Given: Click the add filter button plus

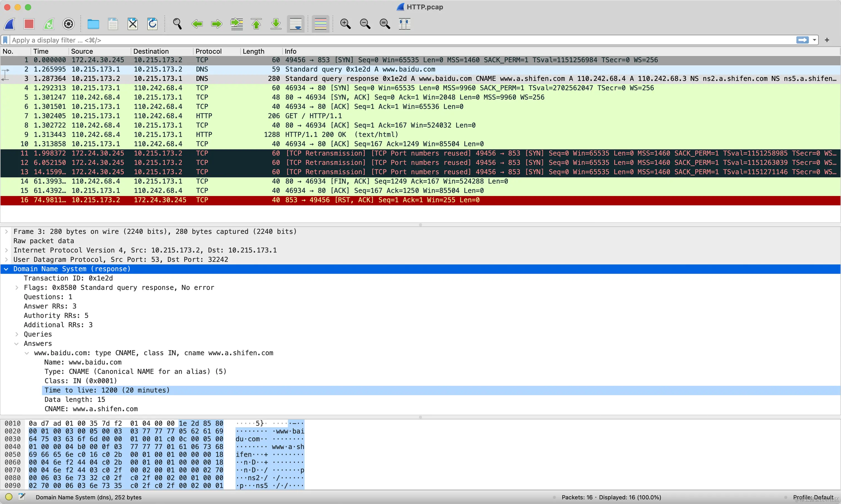Looking at the screenshot, I should click(x=827, y=40).
